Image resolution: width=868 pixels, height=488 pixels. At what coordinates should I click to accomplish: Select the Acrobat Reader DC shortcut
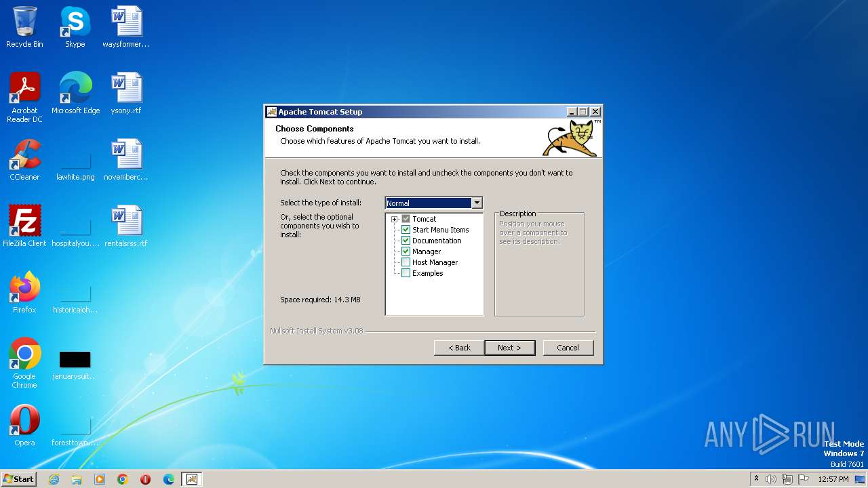[x=24, y=98]
